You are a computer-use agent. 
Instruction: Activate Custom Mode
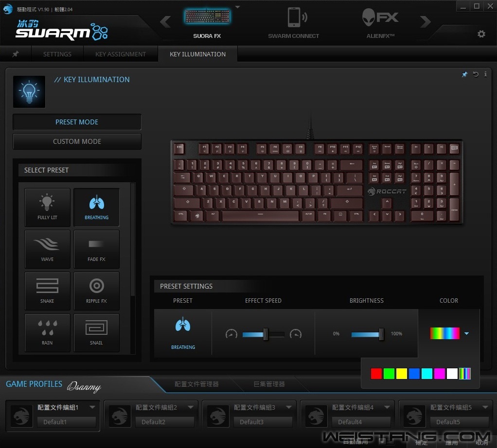tap(77, 141)
